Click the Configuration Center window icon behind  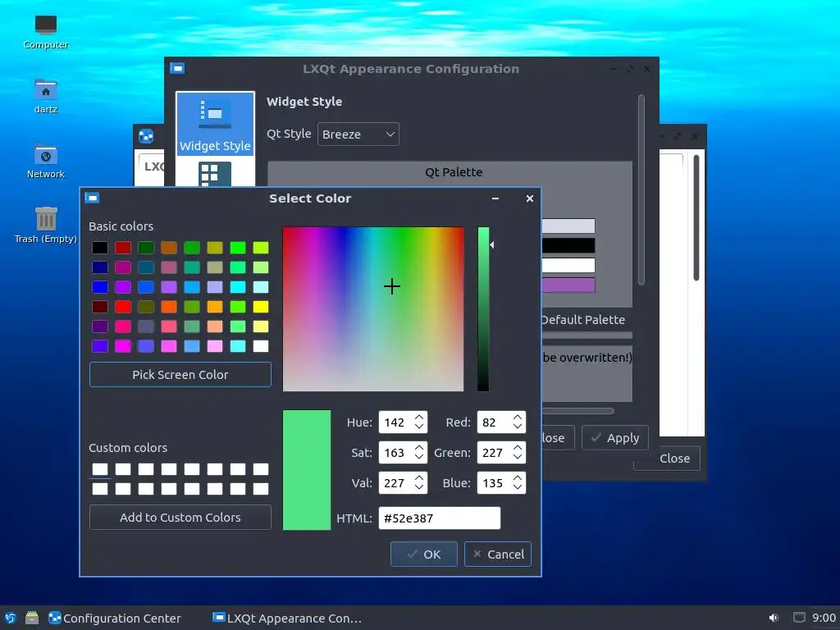point(146,136)
